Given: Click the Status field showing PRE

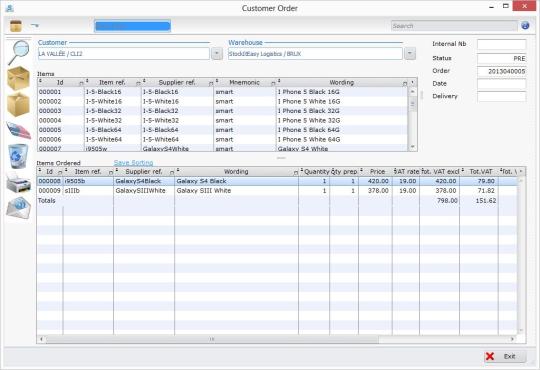Looking at the screenshot, I should click(501, 58).
